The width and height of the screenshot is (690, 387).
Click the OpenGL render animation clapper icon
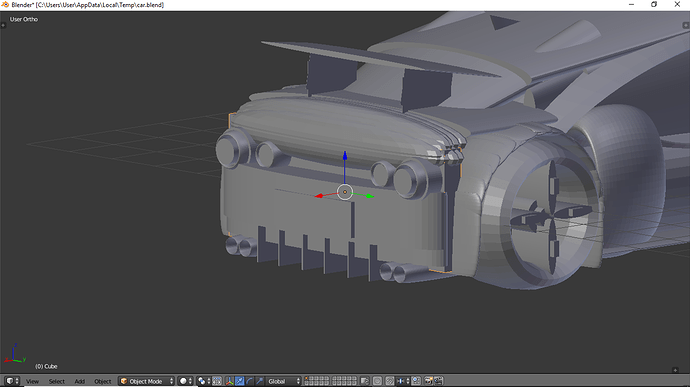[439, 381]
